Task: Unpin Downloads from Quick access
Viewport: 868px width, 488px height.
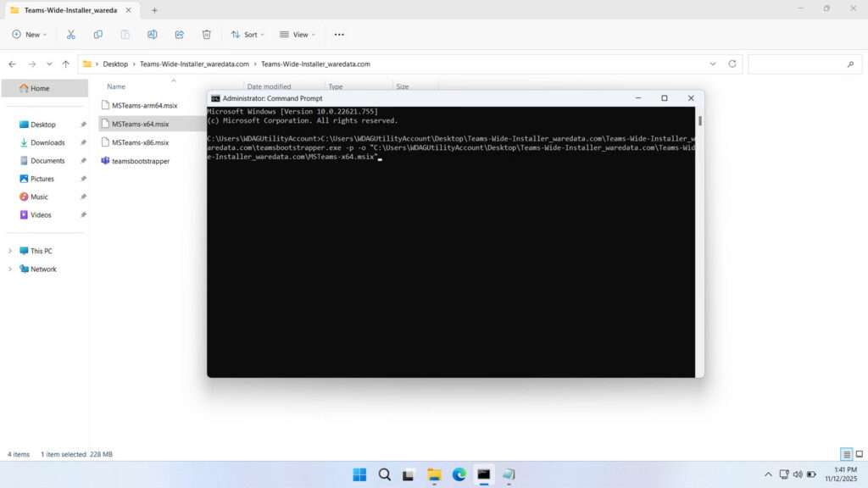Action: (x=82, y=142)
